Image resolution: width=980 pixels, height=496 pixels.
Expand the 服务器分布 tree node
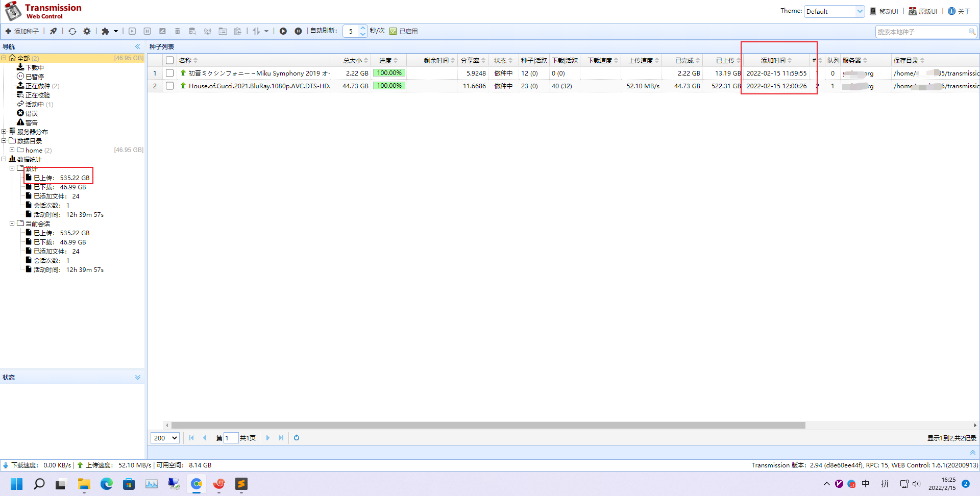[x=4, y=132]
